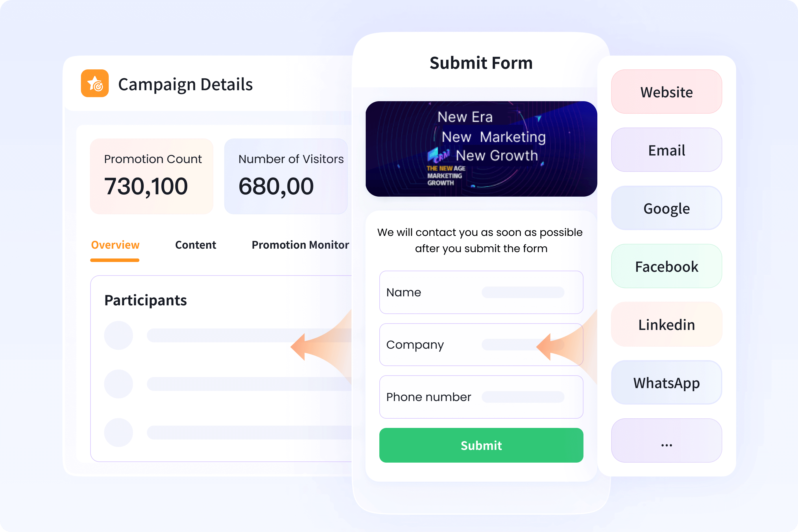Click the Promotion Count stat card
The image size is (798, 532).
[x=152, y=176]
